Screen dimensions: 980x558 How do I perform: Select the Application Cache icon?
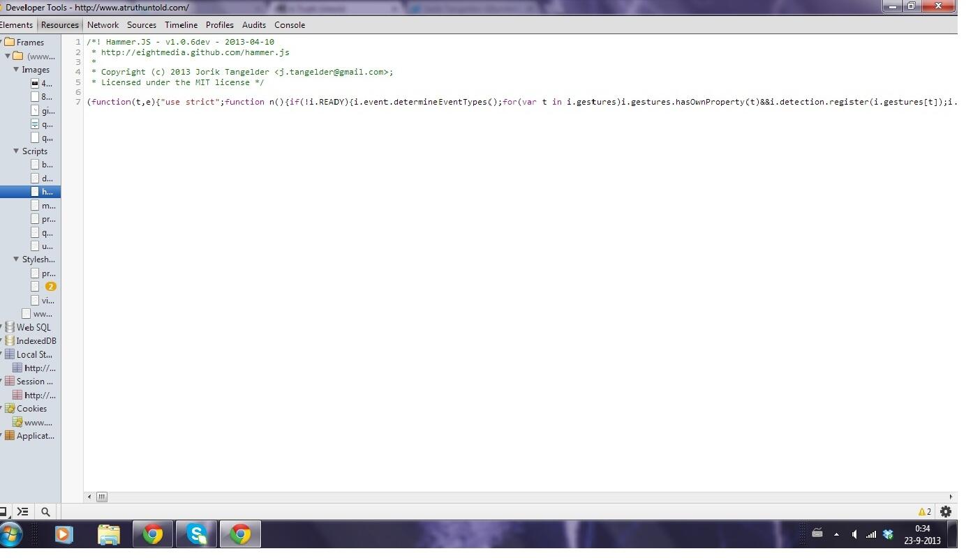pos(10,436)
